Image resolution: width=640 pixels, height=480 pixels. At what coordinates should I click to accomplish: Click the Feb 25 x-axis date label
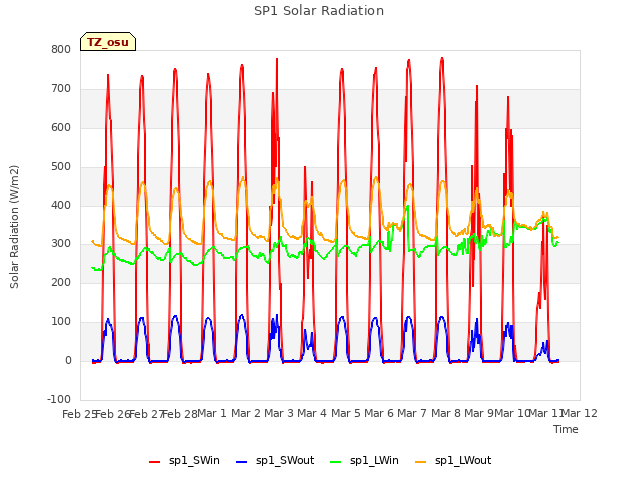pyautogui.click(x=80, y=414)
